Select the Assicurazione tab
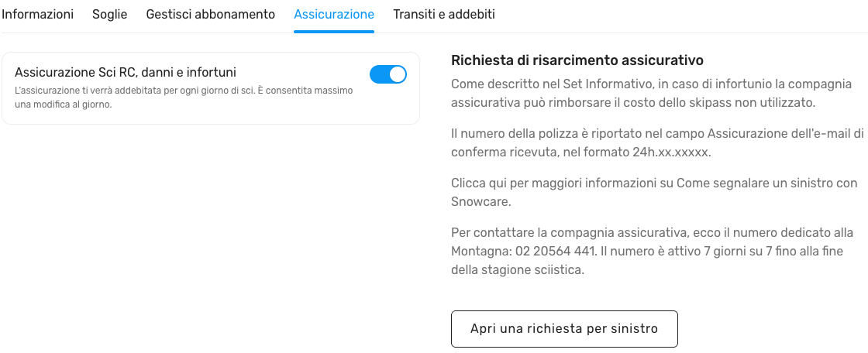Viewport: 868px width, 353px height. 334,14
